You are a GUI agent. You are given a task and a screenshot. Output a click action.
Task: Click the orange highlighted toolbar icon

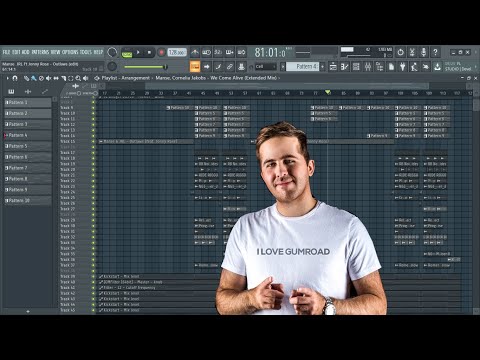(195, 67)
